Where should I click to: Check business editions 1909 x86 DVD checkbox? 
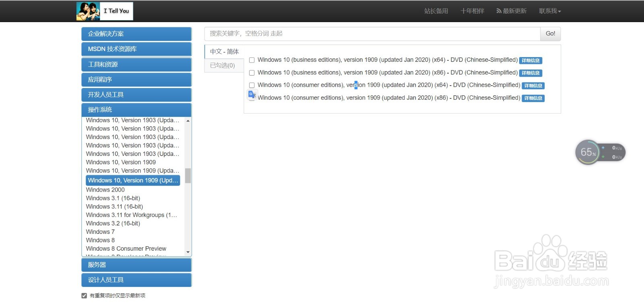point(252,73)
